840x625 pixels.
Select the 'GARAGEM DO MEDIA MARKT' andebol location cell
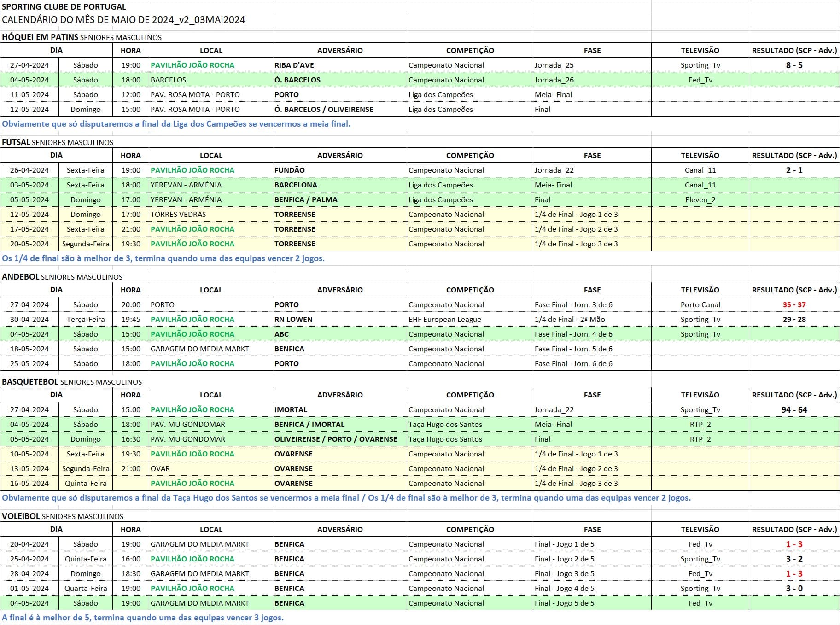tap(211, 349)
